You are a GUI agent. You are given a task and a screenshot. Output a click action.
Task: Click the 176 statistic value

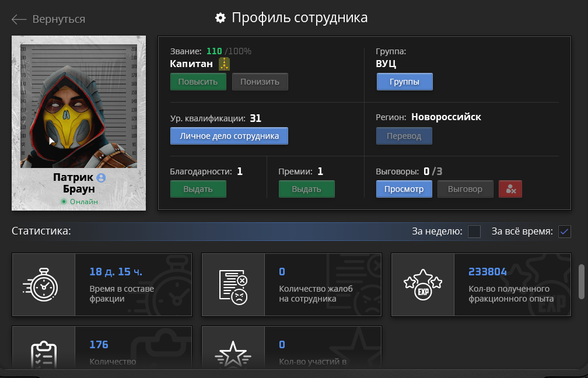[x=99, y=344]
